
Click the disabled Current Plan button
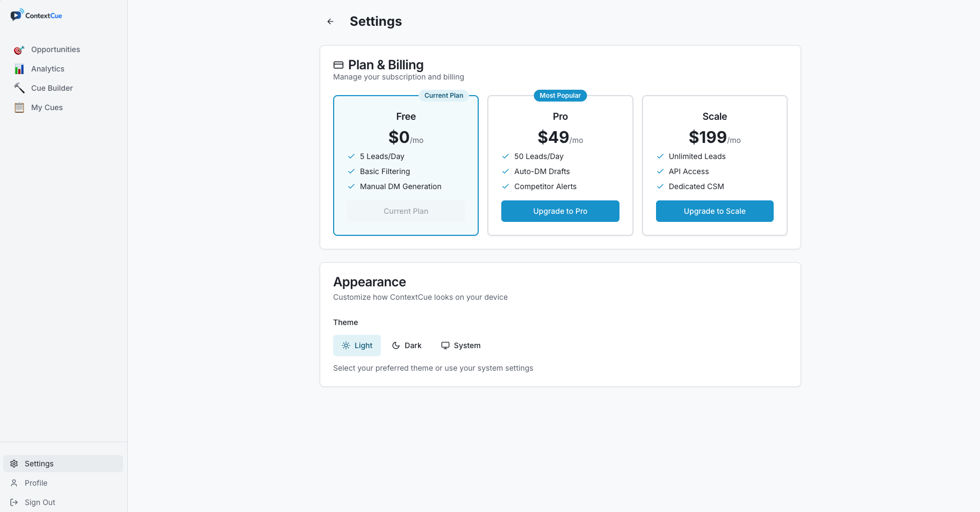pos(406,211)
